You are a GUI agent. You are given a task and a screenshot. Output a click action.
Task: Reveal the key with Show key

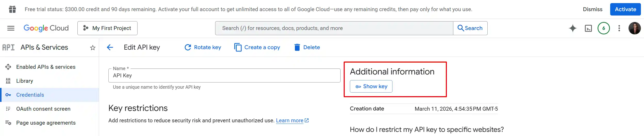371,86
